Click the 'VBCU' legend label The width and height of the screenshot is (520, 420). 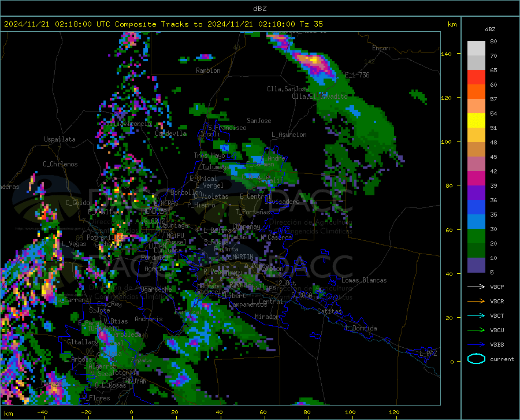(497, 330)
